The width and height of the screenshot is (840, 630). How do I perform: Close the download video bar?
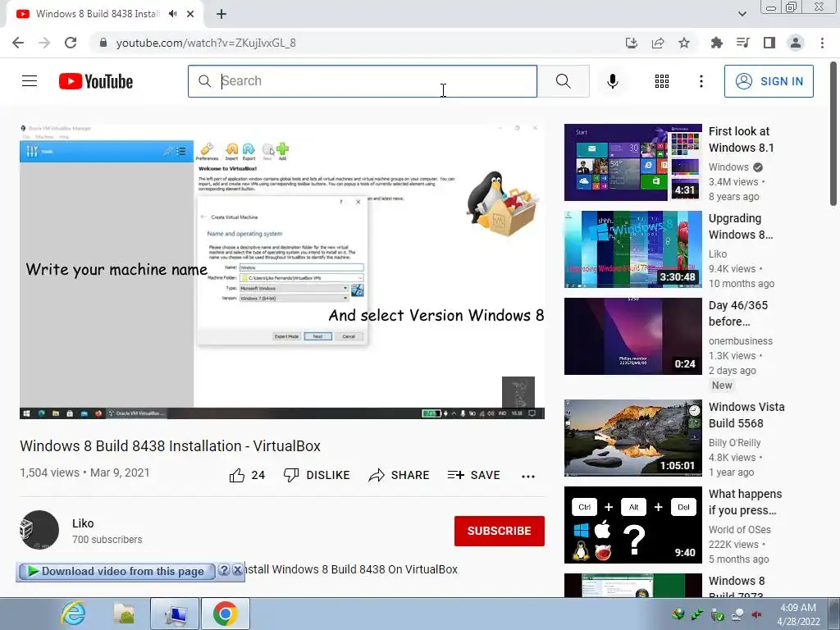(x=237, y=570)
